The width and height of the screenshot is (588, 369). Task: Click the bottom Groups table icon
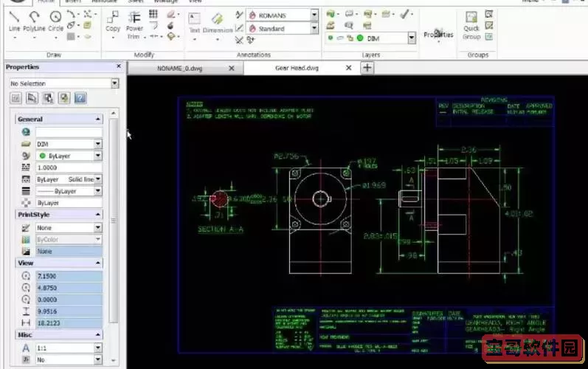coord(489,37)
